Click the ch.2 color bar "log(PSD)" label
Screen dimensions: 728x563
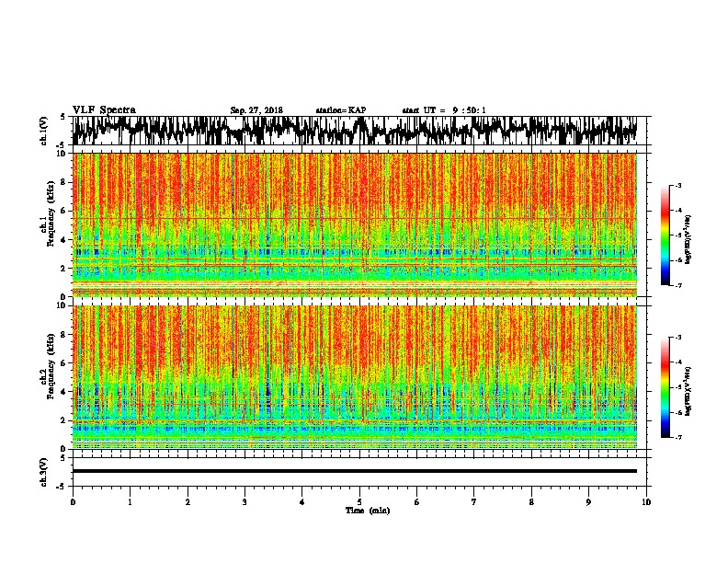[x=688, y=391]
